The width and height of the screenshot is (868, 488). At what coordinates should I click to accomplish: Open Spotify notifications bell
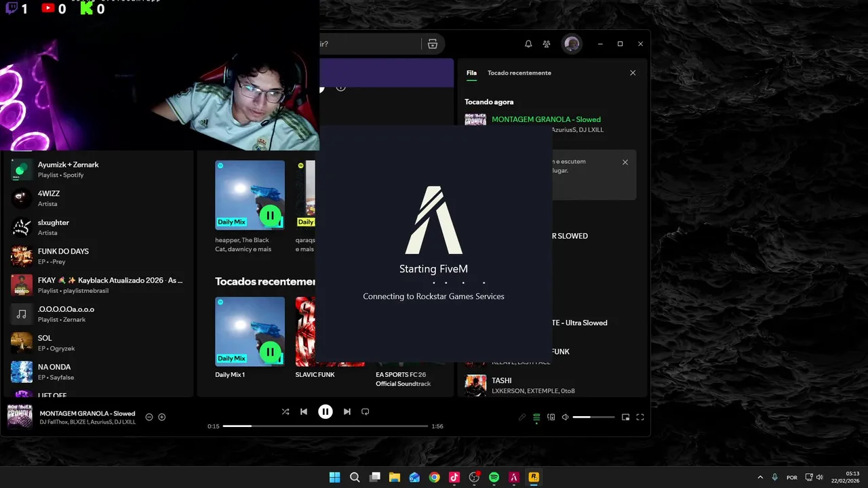coord(528,44)
